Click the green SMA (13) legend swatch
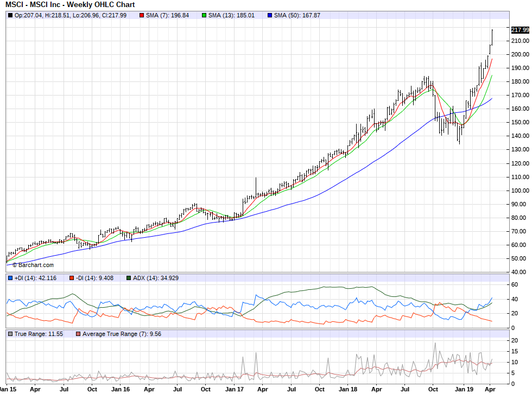 (204, 15)
